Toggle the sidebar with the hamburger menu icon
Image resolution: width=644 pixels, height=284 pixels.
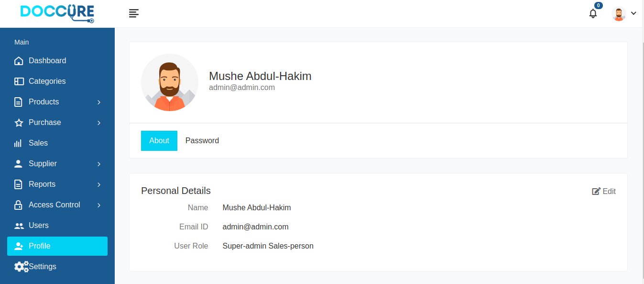134,13
